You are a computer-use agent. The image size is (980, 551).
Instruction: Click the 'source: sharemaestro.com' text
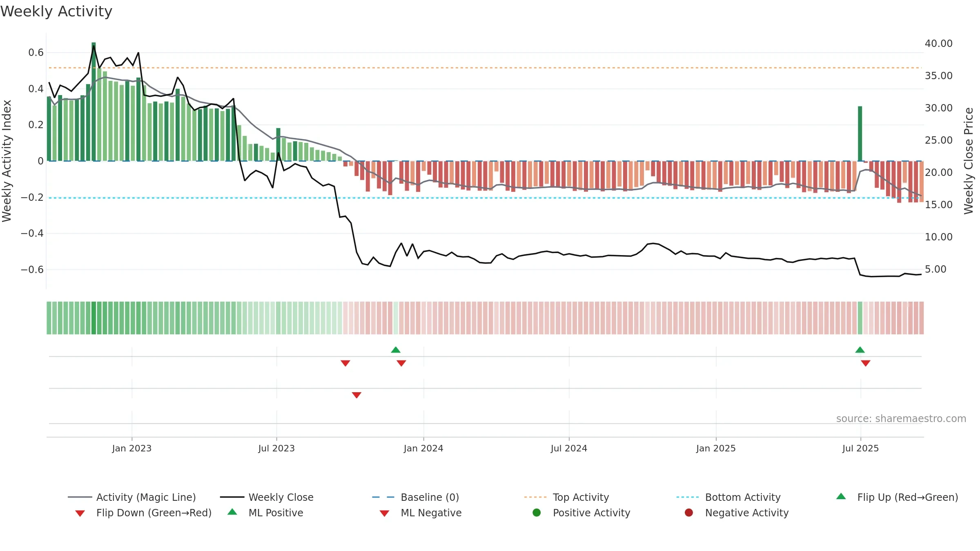point(901,418)
